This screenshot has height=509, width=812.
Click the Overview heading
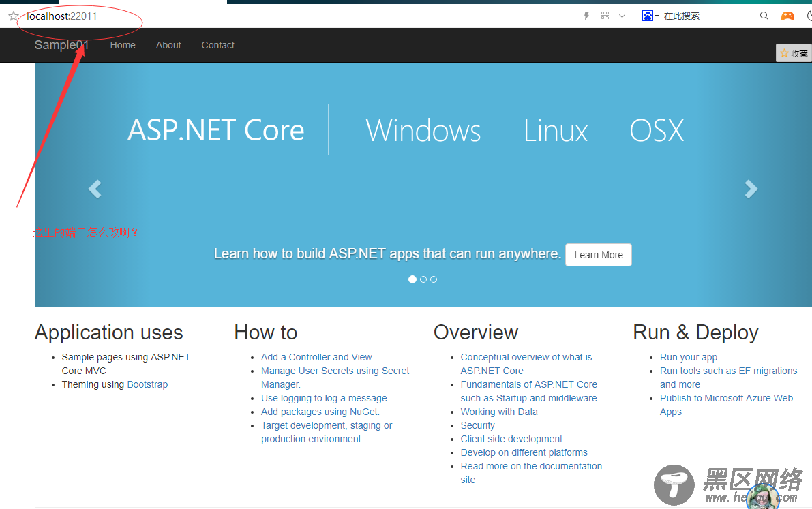pyautogui.click(x=476, y=333)
